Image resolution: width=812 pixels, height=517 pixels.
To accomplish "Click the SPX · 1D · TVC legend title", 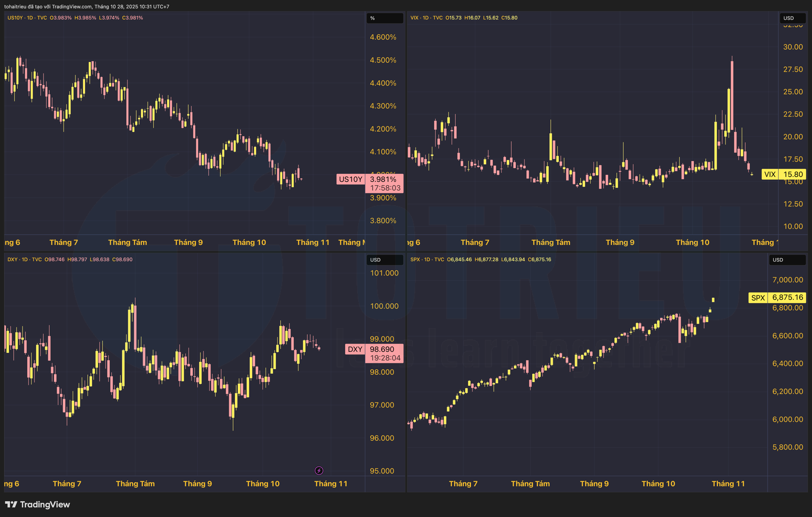I will [426, 260].
